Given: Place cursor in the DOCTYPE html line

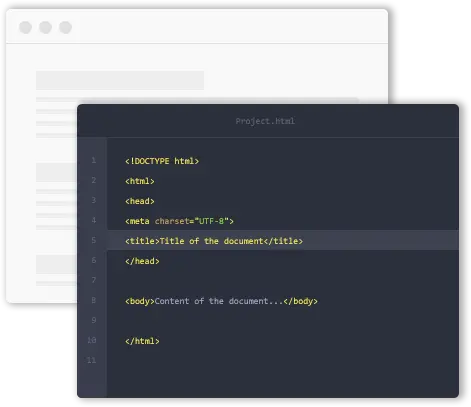Looking at the screenshot, I should (x=162, y=161).
